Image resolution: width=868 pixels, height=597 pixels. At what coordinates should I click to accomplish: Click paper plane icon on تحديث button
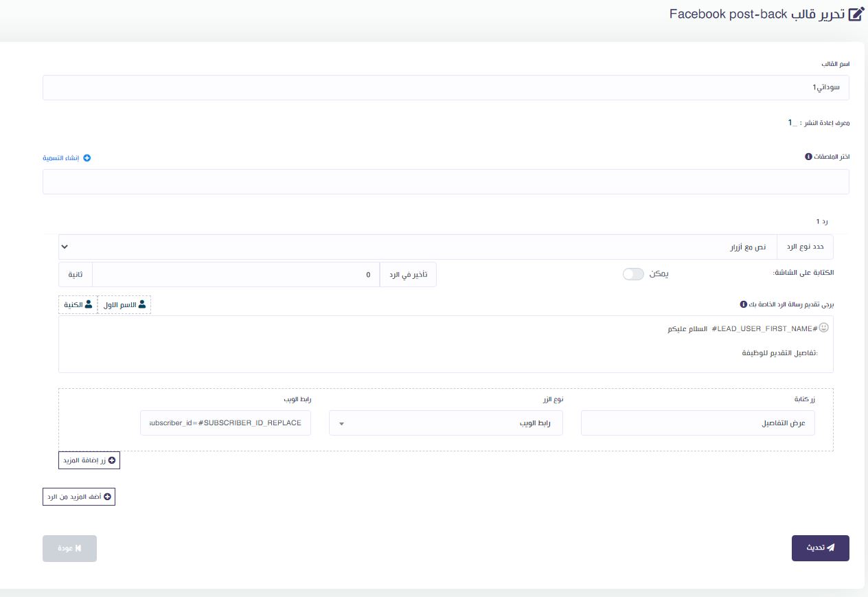[x=830, y=548]
